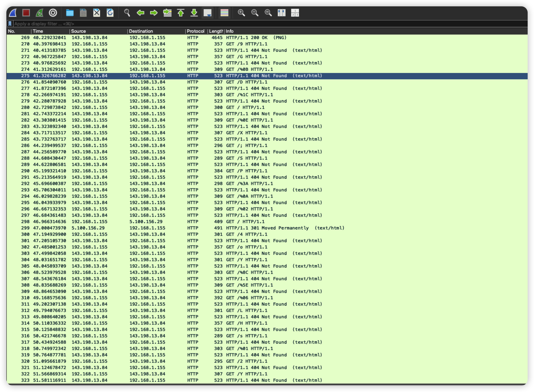
Task: Select packet 314 'GET /H HTTP/1.1'
Action: click(267, 323)
